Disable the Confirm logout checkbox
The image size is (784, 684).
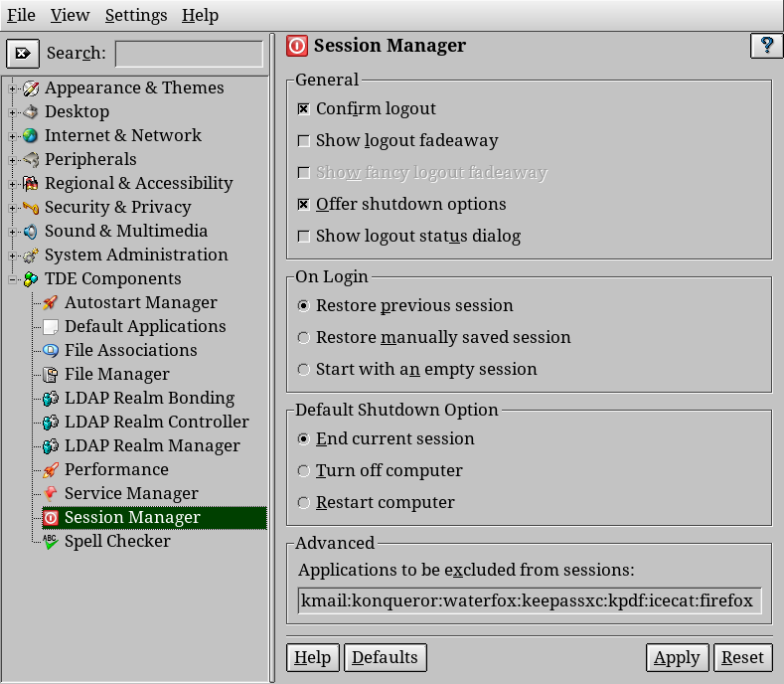(x=303, y=109)
